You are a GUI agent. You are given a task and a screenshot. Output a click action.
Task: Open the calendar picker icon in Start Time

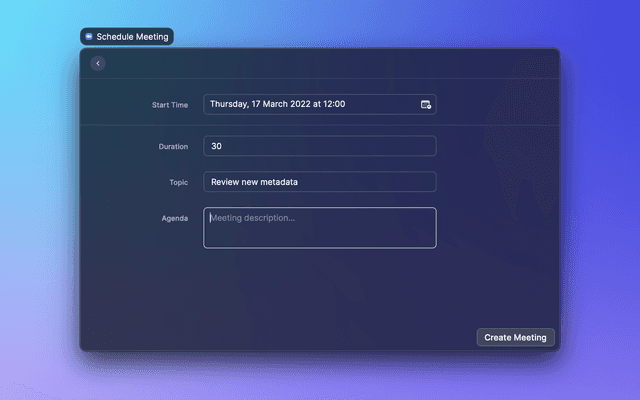click(x=426, y=104)
